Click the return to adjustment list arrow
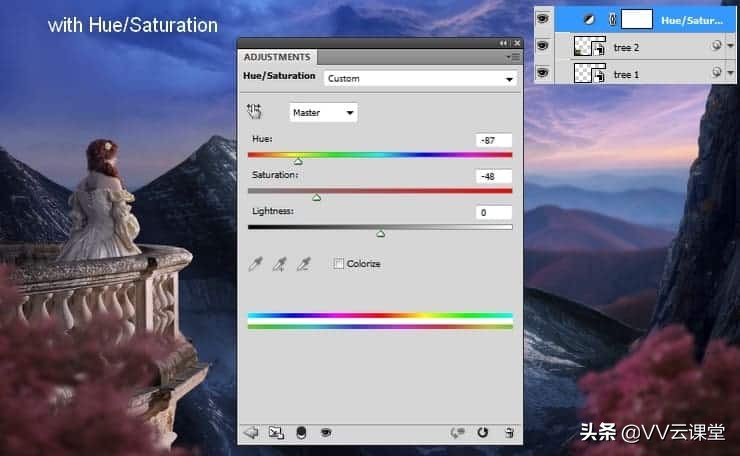 click(251, 432)
